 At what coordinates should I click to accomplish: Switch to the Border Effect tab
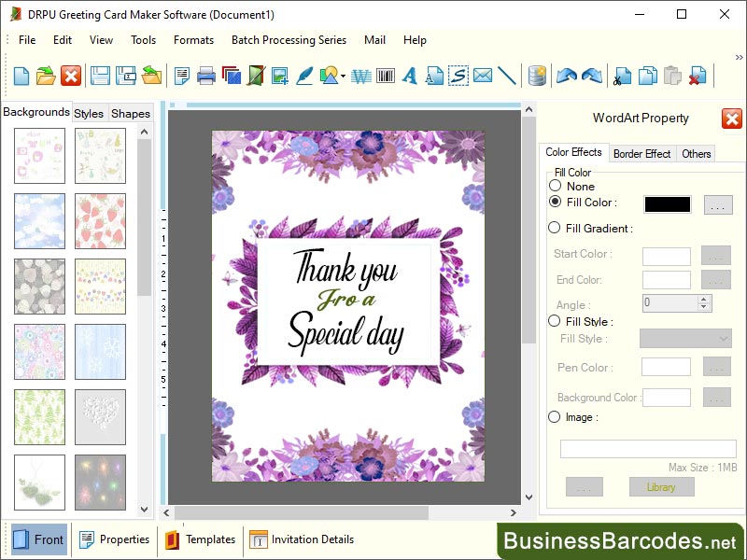point(641,153)
